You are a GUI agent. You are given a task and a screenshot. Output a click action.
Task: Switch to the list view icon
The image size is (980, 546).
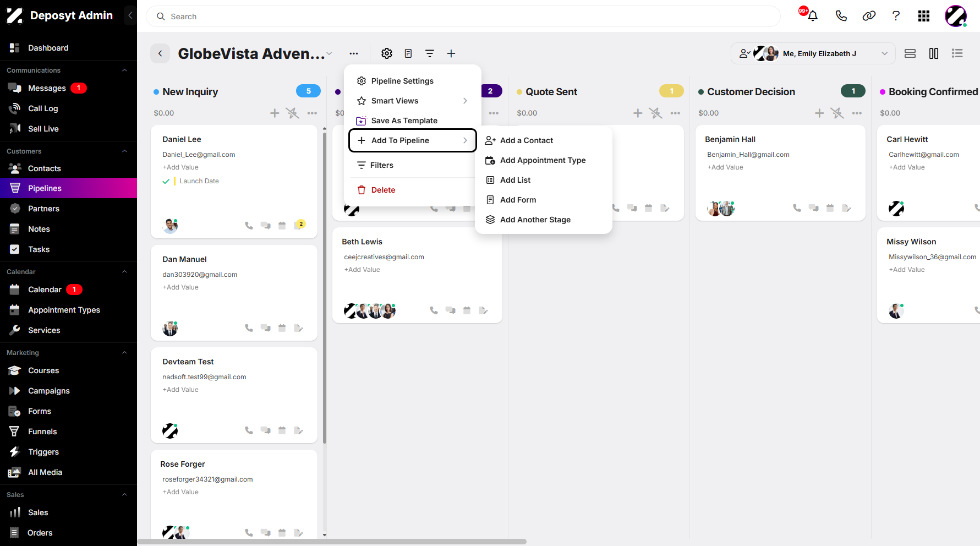click(x=957, y=53)
